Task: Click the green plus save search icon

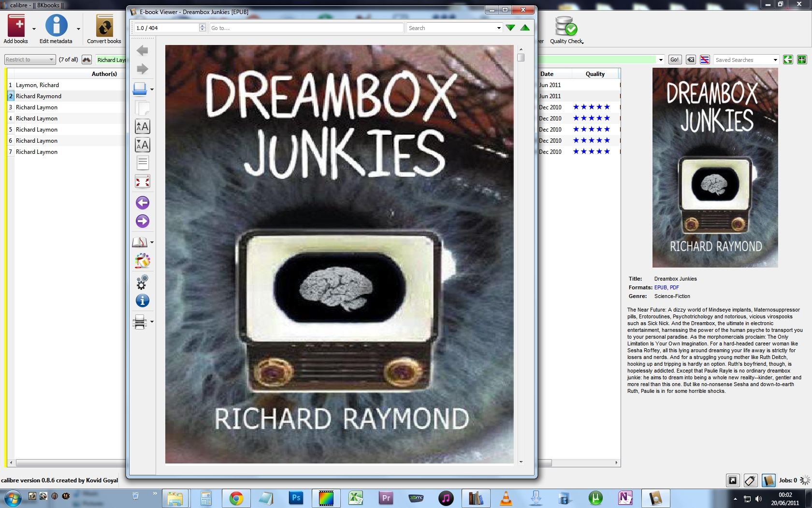Action: pyautogui.click(x=802, y=60)
